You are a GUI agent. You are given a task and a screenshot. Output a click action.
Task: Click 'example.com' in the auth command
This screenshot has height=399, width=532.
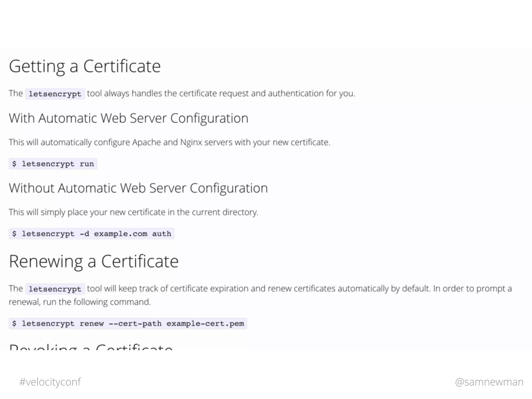[121, 234]
